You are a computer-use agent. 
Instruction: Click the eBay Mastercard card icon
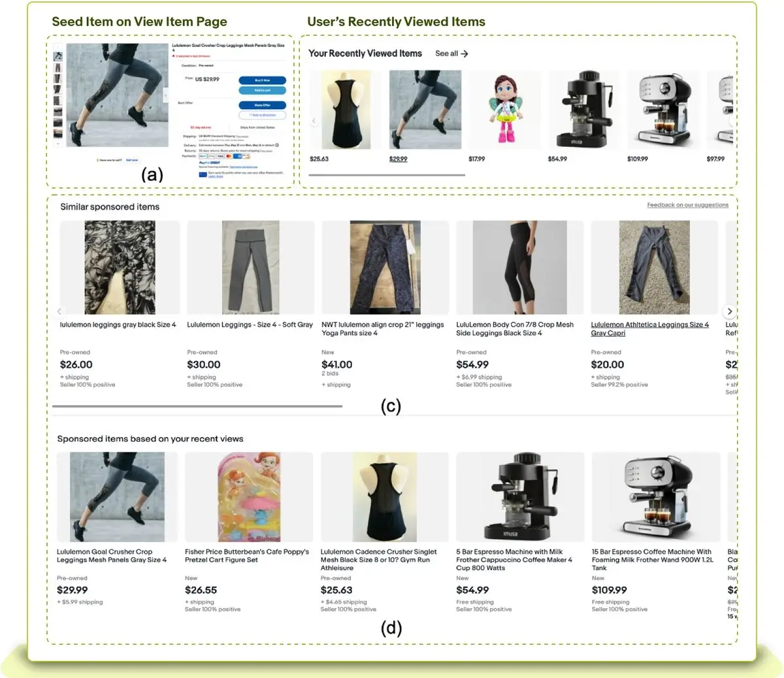[x=203, y=174]
